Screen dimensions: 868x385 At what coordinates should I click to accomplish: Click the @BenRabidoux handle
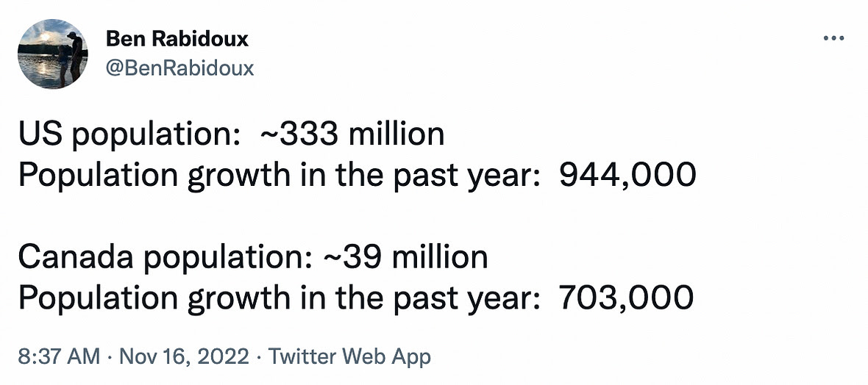click(180, 68)
